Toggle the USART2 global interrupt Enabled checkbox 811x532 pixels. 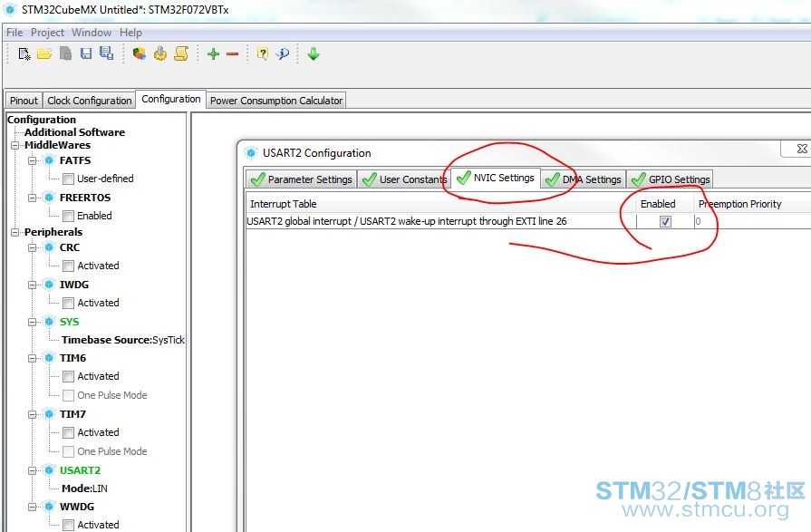click(665, 221)
